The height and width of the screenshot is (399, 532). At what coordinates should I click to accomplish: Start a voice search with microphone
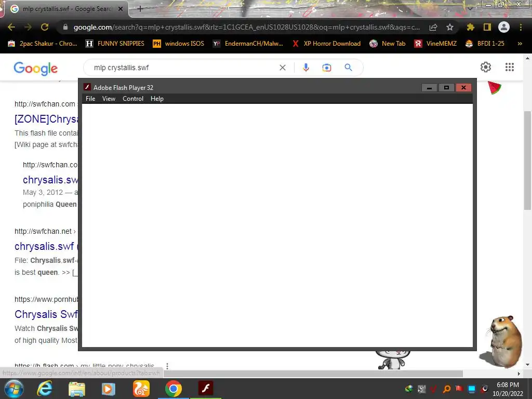coord(305,68)
